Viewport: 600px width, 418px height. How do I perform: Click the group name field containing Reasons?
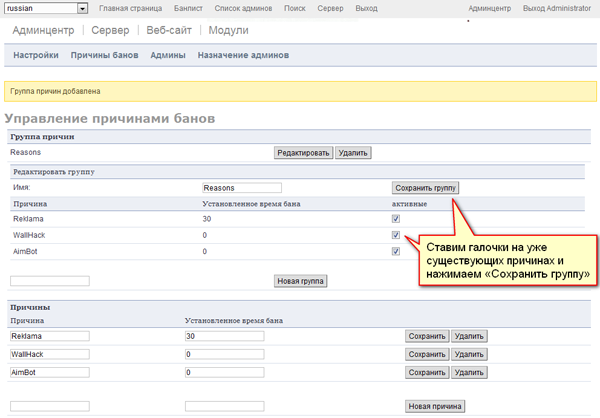(x=241, y=187)
